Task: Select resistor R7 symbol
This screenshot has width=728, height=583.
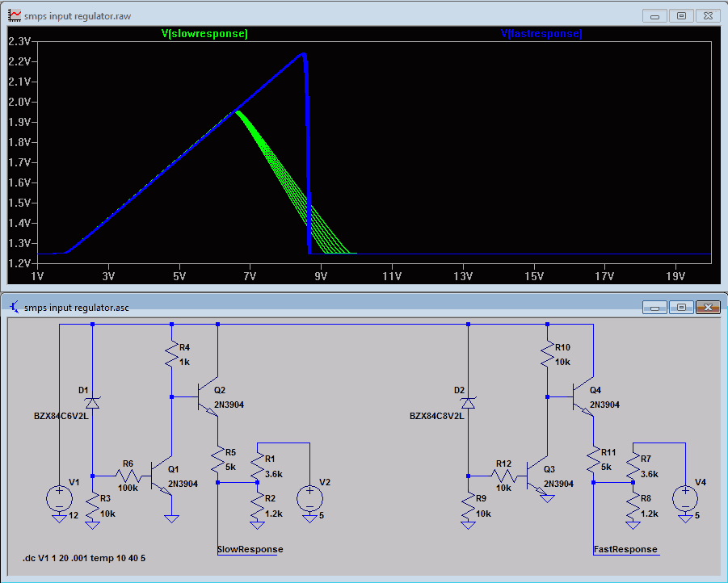Action: (x=633, y=468)
